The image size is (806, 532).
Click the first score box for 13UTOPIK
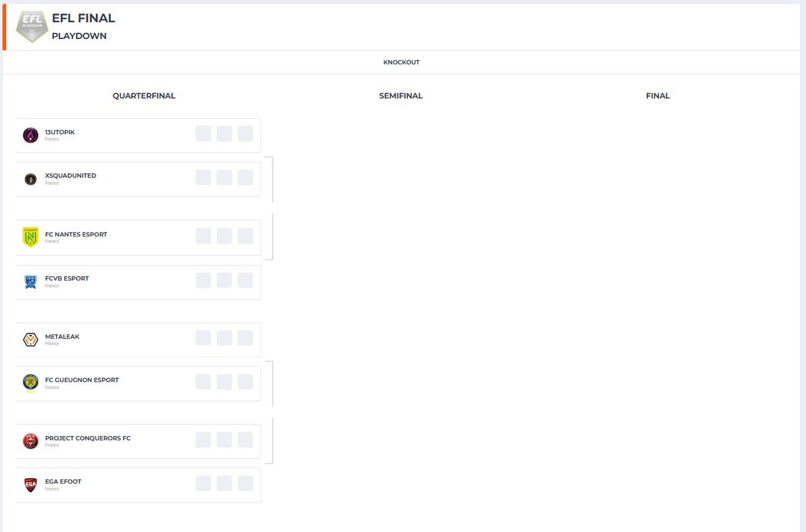[204, 134]
